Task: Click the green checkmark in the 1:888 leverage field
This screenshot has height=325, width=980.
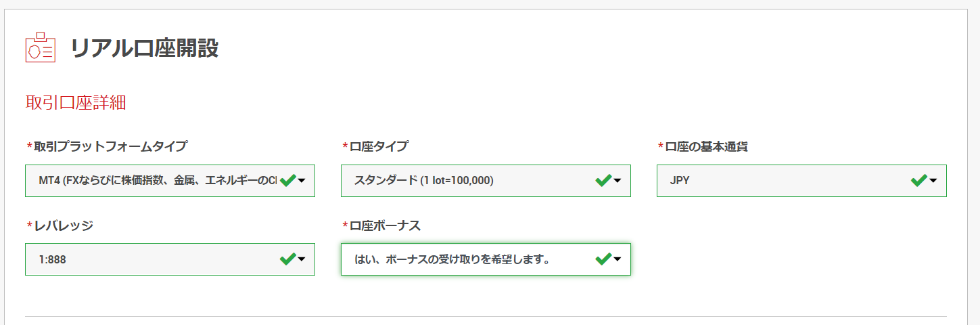Action: [x=288, y=259]
